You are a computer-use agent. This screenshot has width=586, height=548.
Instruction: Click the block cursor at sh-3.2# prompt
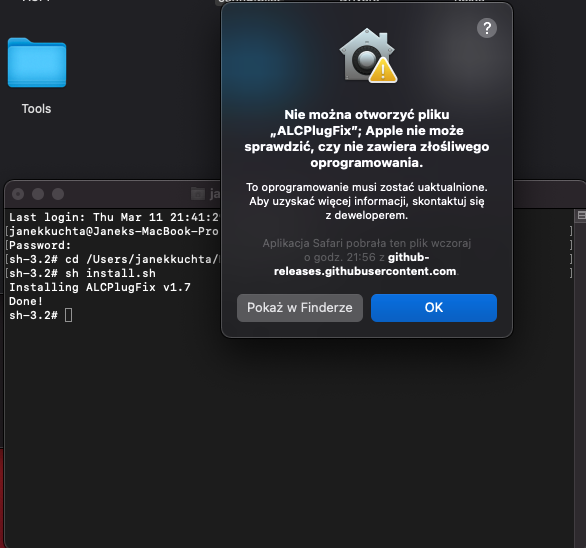pos(68,315)
